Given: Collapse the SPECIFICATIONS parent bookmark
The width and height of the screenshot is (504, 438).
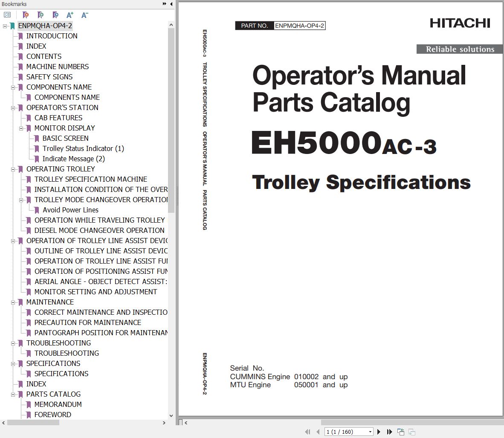Looking at the screenshot, I should tap(13, 364).
